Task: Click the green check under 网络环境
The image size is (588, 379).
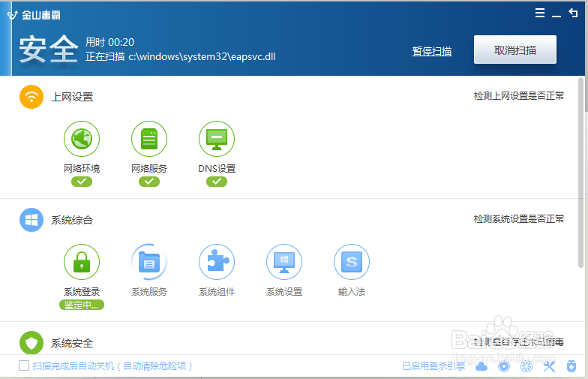Action: pos(82,182)
